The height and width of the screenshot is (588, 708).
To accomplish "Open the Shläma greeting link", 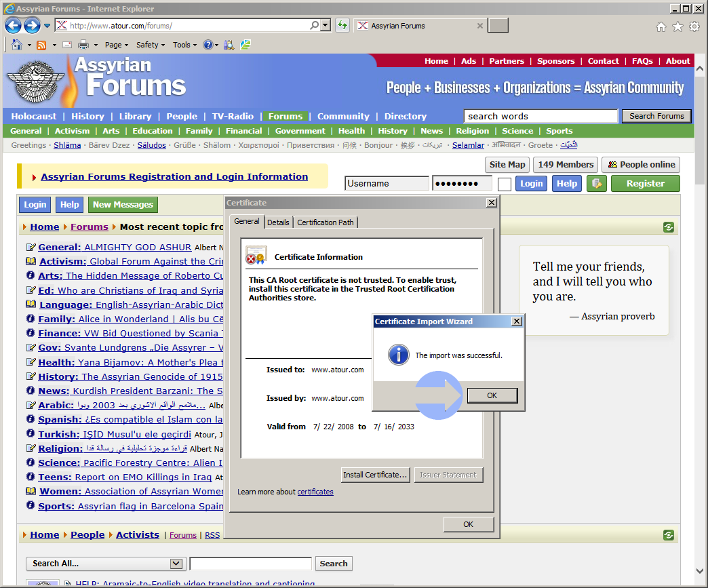I will (67, 145).
